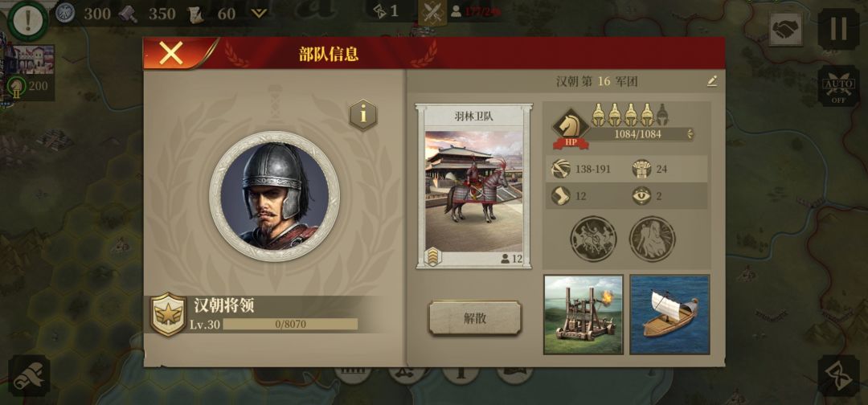The height and width of the screenshot is (405, 868).
Task: Click the 解散 disband button
Action: [475, 318]
